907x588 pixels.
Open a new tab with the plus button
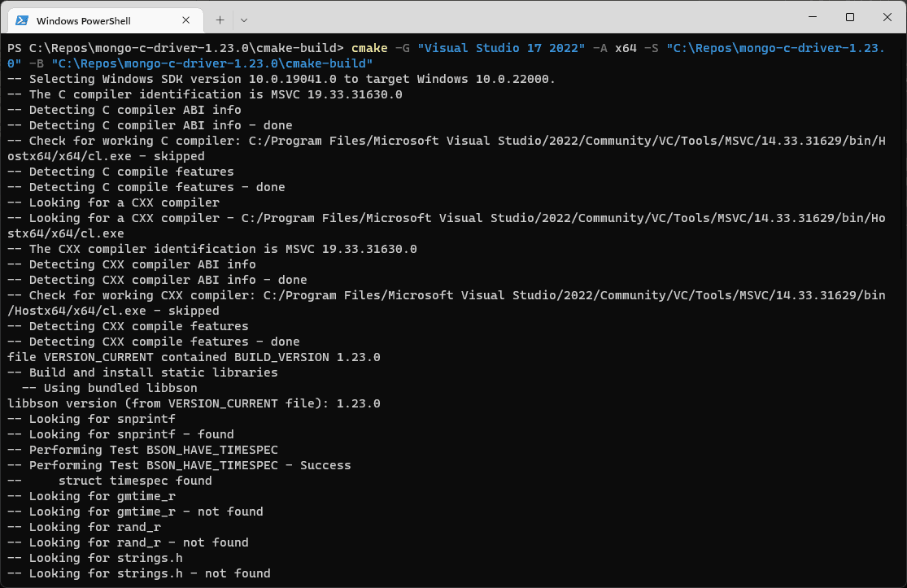(220, 20)
